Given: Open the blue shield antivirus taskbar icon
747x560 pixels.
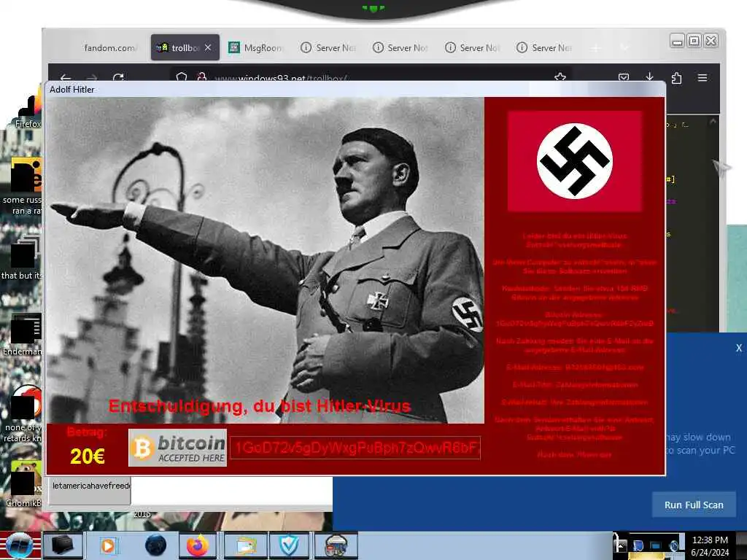Looking at the screenshot, I should pyautogui.click(x=289, y=545).
